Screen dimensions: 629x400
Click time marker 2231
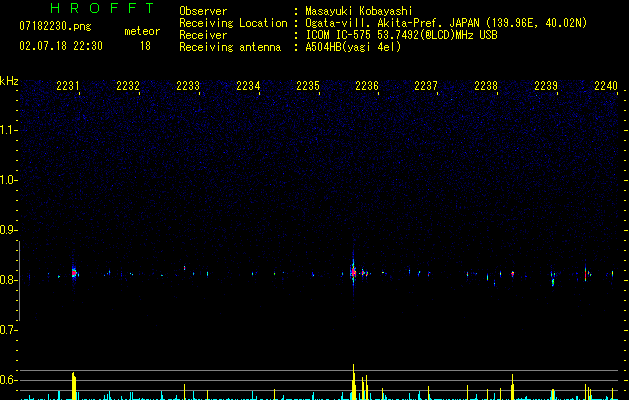pyautogui.click(x=68, y=86)
